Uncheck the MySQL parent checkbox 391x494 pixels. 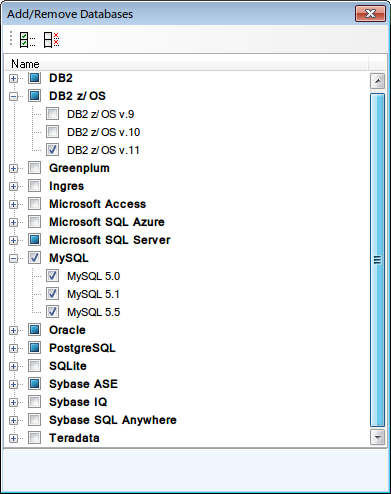[x=34, y=258]
